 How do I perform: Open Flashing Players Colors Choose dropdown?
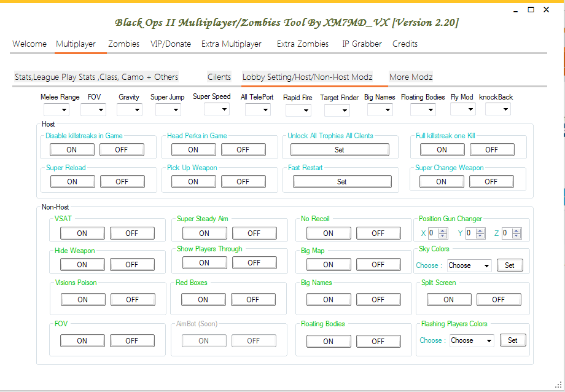[x=472, y=341]
